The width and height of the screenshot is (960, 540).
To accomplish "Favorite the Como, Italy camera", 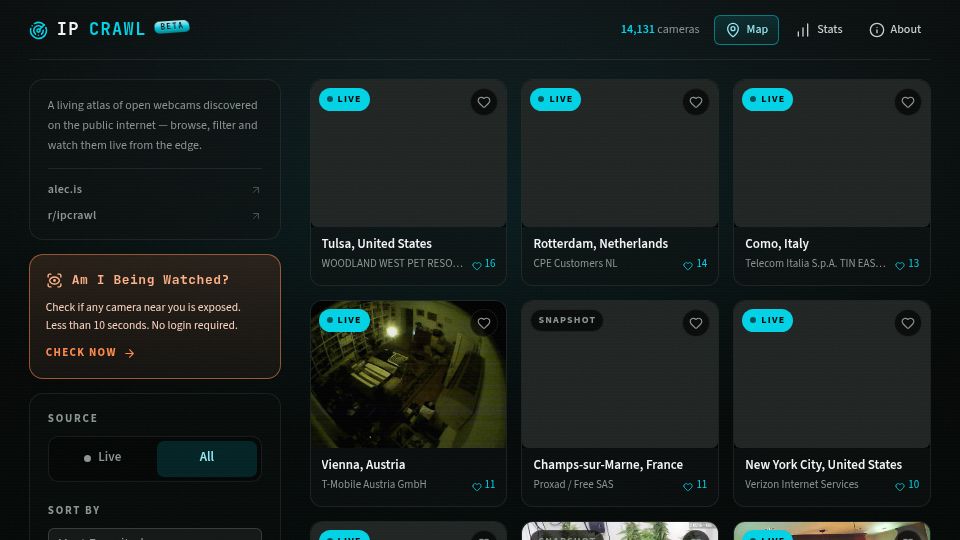I will click(x=907, y=102).
